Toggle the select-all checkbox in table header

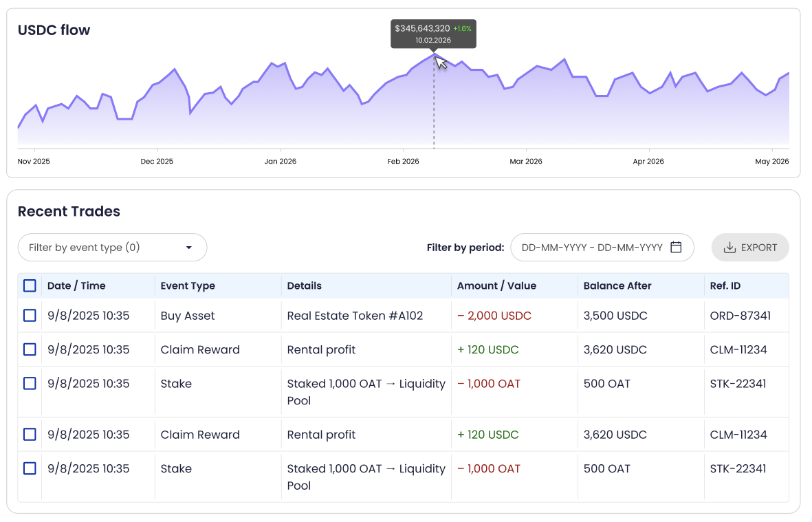(30, 285)
